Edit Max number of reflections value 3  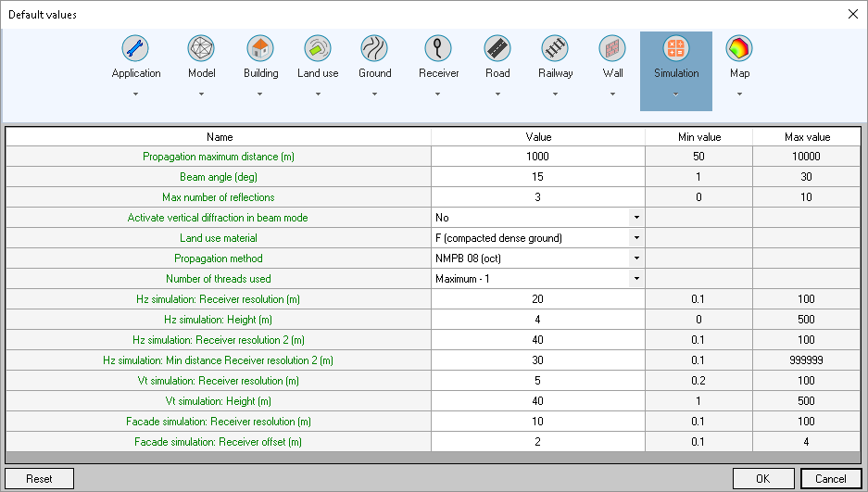[537, 197]
